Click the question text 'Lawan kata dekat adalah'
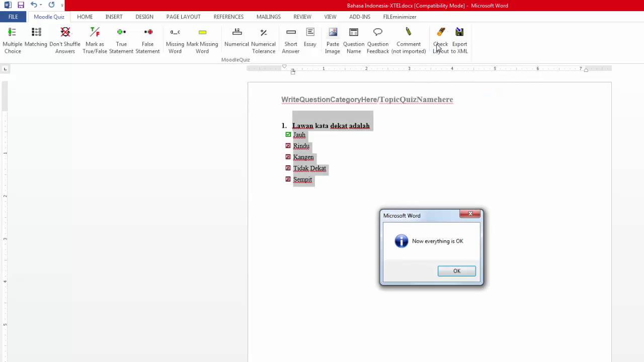 click(x=331, y=126)
